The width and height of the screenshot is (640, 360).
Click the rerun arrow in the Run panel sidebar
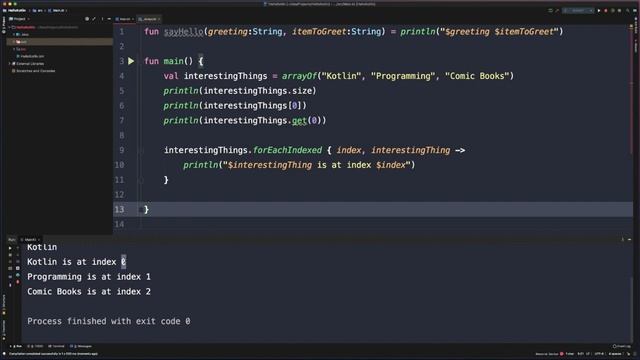point(10,248)
